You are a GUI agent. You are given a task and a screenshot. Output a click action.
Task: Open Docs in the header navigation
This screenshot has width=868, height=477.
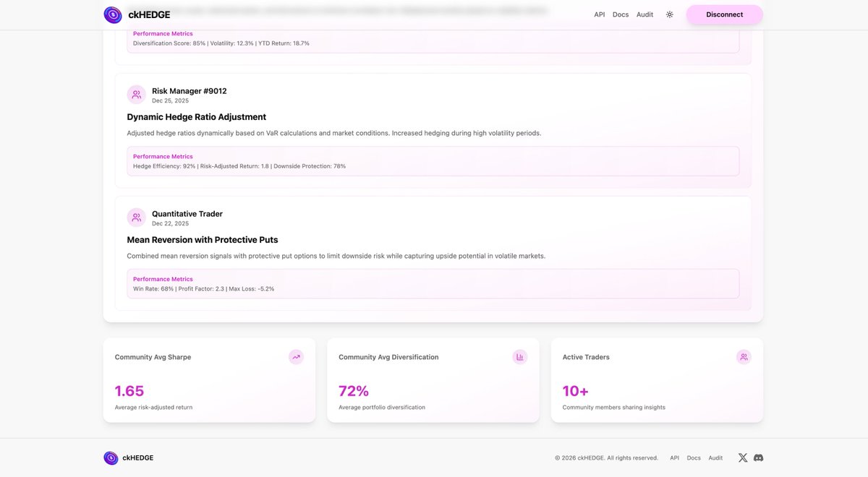tap(621, 14)
